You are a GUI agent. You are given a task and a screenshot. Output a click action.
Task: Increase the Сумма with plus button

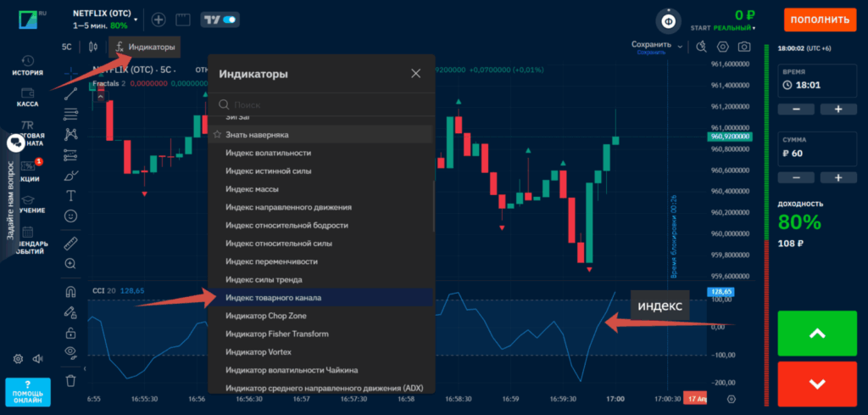837,177
